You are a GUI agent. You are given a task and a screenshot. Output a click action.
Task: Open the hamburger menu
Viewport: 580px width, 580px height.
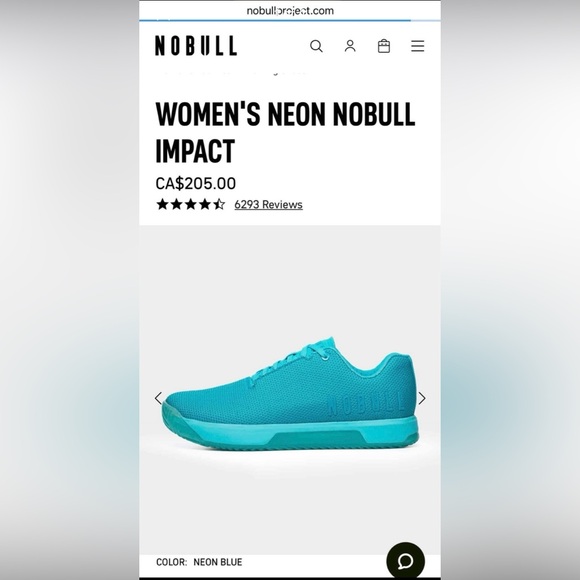[x=418, y=46]
